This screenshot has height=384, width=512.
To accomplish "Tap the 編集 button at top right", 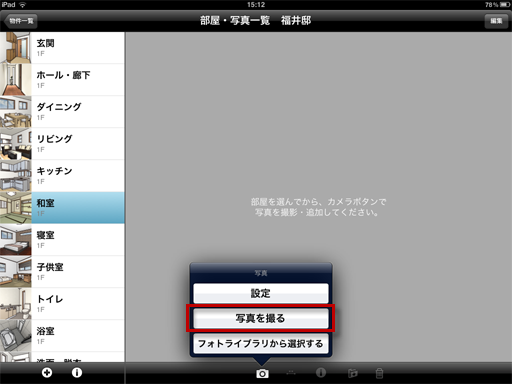I will [x=496, y=21].
